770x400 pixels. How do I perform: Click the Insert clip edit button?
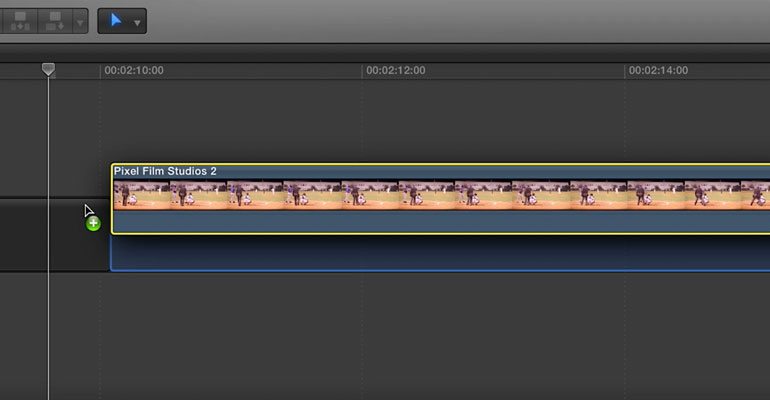[19, 21]
